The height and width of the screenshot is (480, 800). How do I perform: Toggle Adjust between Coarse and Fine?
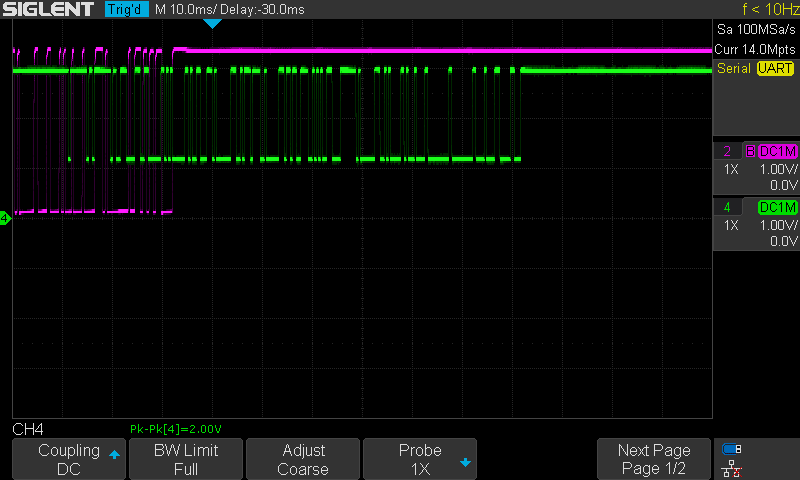pos(302,459)
